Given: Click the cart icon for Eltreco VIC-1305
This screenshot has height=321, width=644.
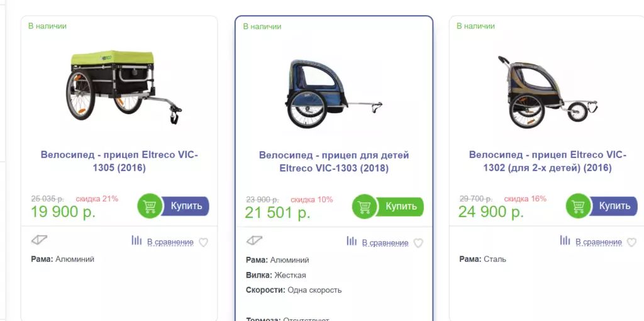Looking at the screenshot, I should point(150,206).
